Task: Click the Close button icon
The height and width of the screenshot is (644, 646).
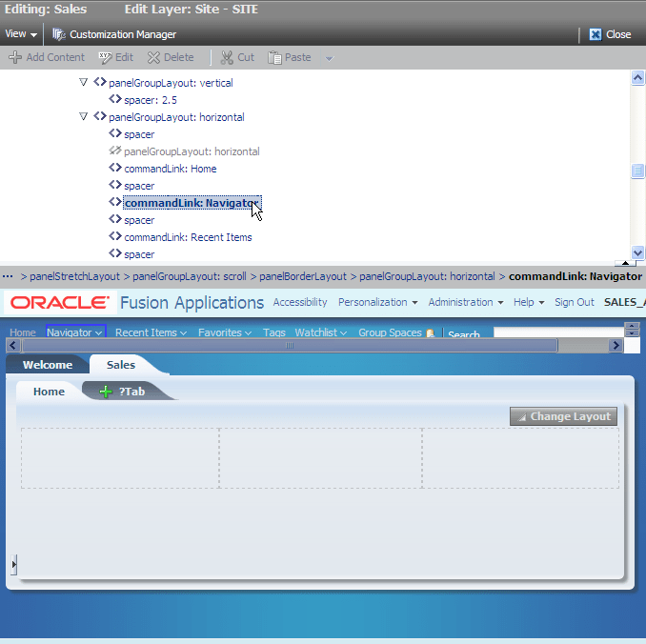Action: pos(596,34)
